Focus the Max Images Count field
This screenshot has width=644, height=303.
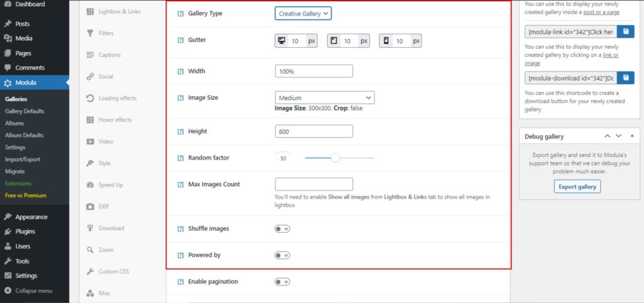click(x=314, y=184)
